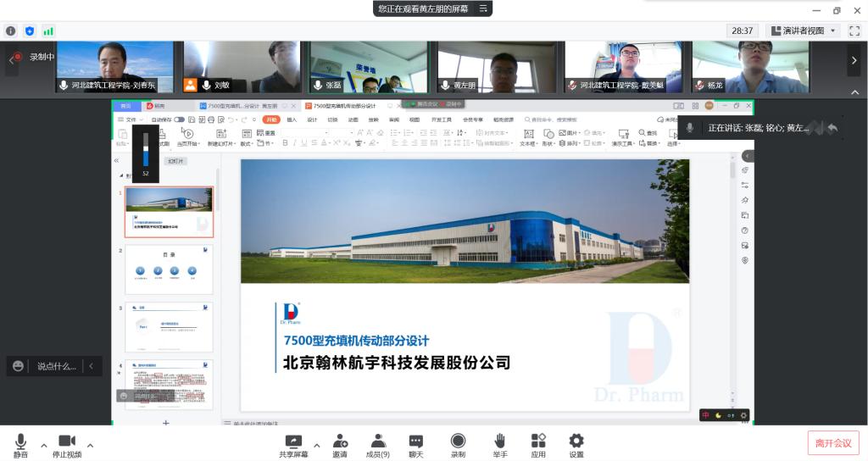The width and height of the screenshot is (868, 461).
Task: Expand audio options arrow beside 静音
Action: pyautogui.click(x=44, y=445)
